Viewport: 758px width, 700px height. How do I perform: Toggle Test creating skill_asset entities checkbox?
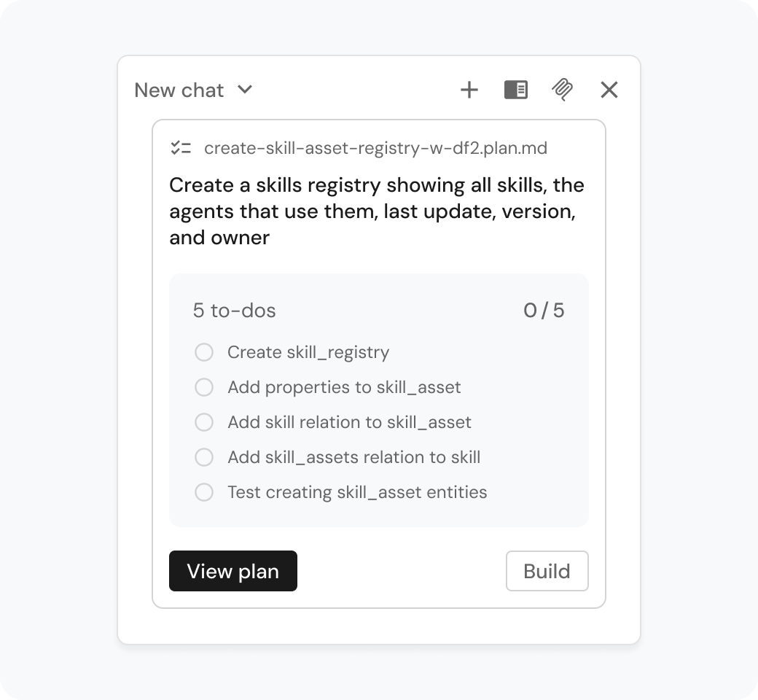click(x=204, y=492)
